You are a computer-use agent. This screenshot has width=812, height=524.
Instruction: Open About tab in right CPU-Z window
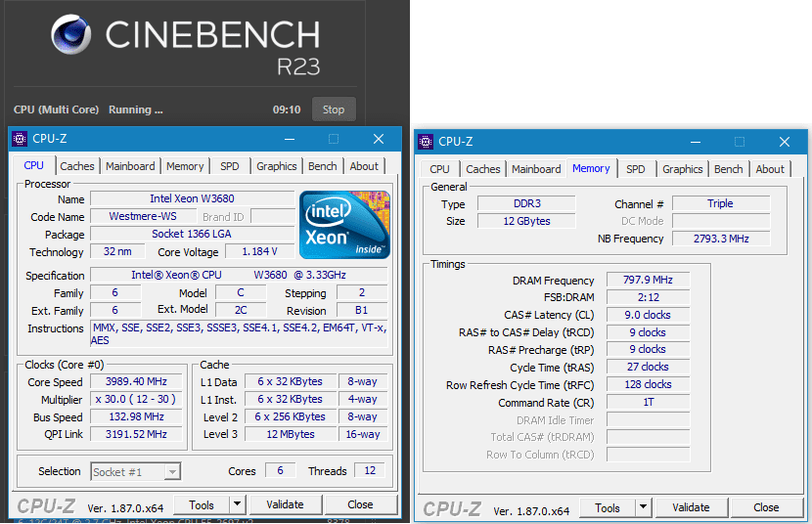770,169
